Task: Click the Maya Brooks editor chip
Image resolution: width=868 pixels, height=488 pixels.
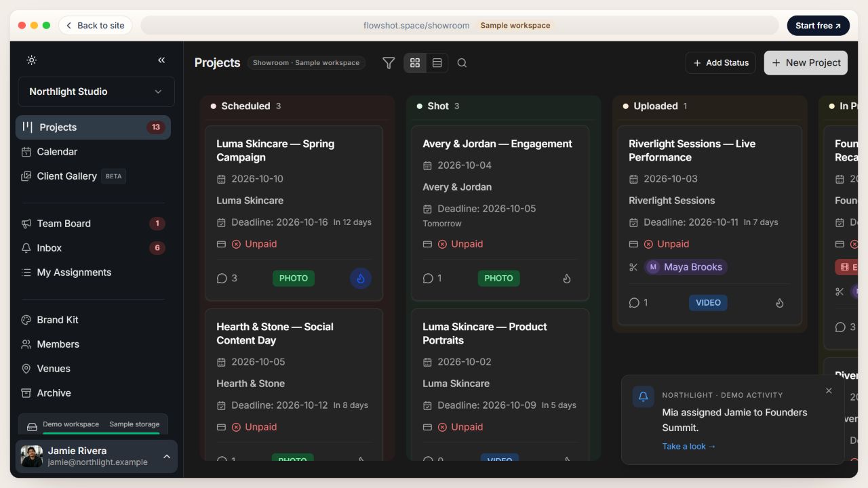Action: coord(686,267)
